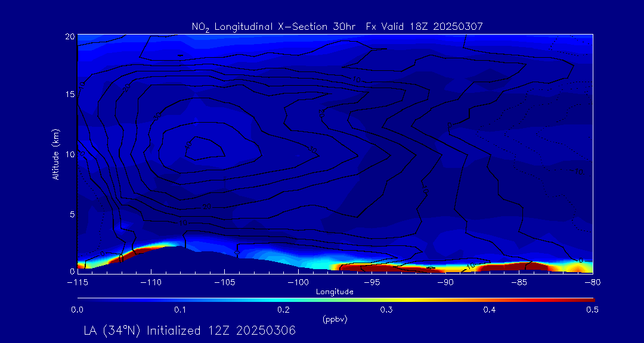Screen dimensions: 644x343
Task: Click the longitude tick label "−80"
Action: [x=593, y=283]
